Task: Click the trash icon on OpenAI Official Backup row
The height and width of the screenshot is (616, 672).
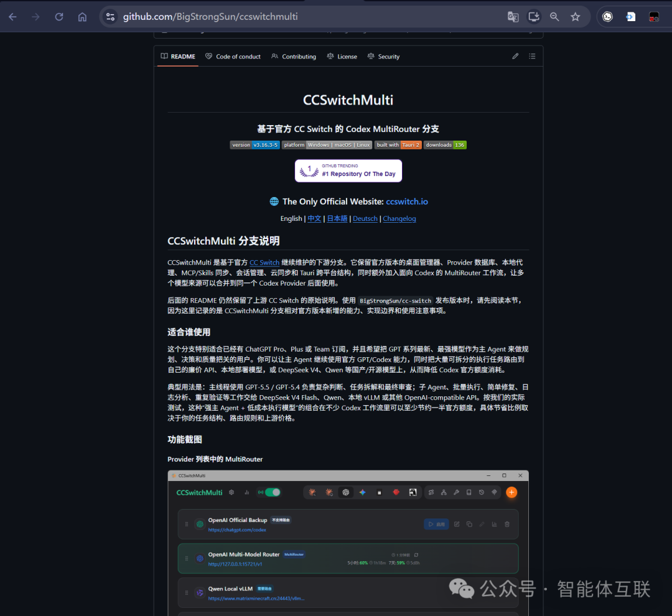Action: tap(507, 524)
